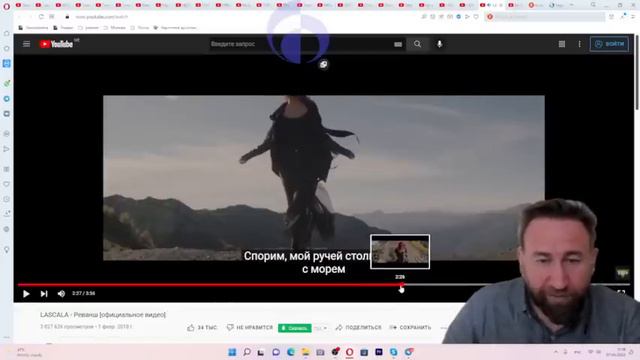Screen dimensions: 640x360
Task: Open File Explorer from taskbar
Action: click(x=305, y=352)
